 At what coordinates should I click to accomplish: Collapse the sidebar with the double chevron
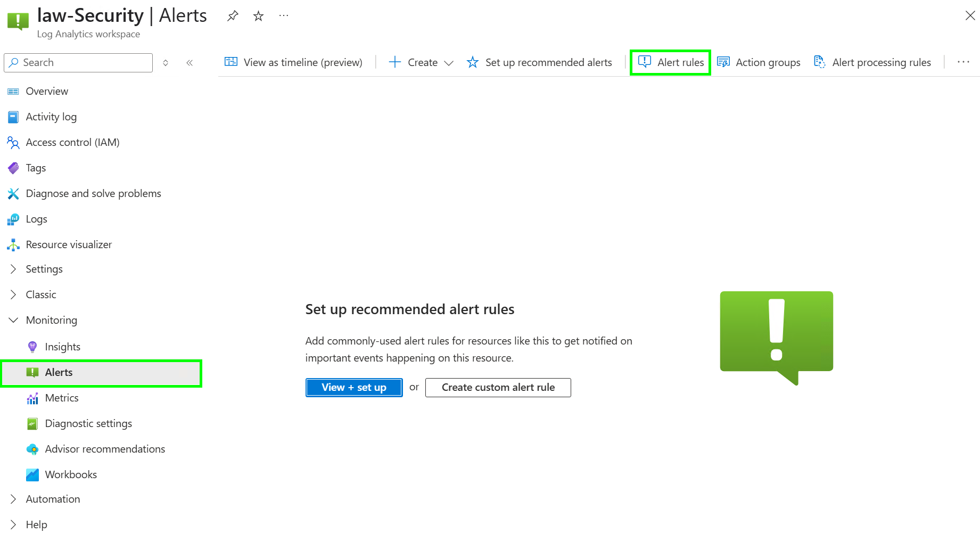coord(190,63)
